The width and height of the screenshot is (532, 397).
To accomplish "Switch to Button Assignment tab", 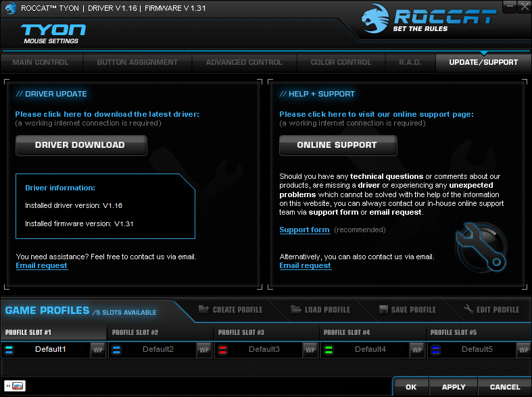I will coord(137,63).
